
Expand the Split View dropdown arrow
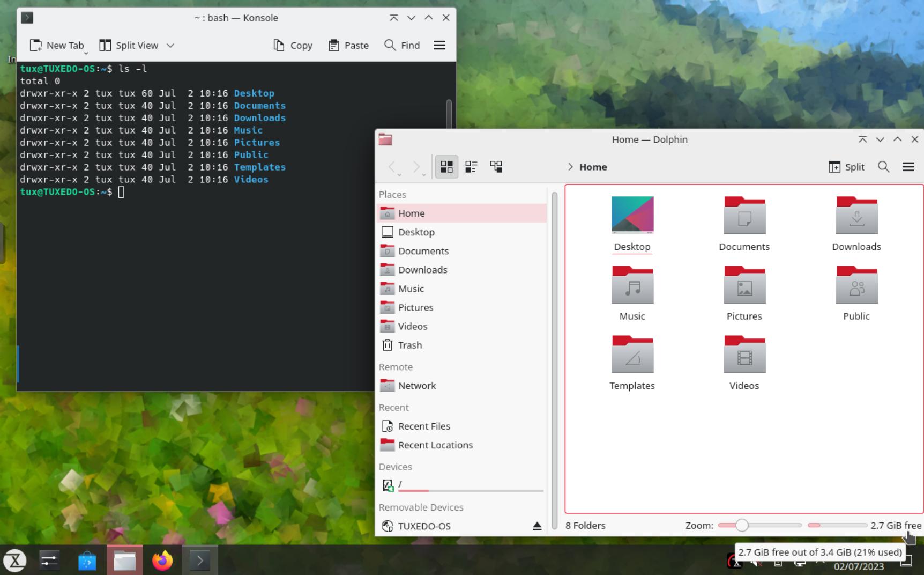(170, 45)
